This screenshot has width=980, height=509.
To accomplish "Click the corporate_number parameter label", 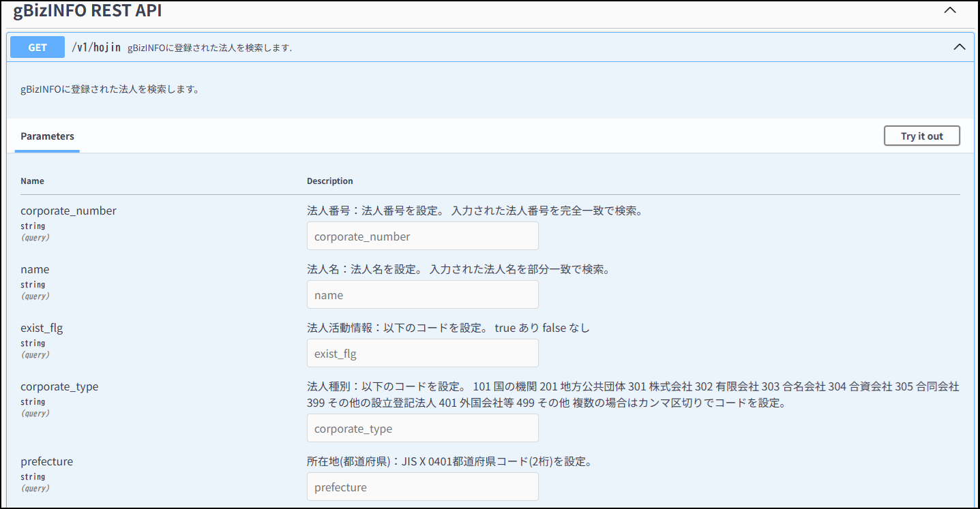I will click(x=68, y=211).
